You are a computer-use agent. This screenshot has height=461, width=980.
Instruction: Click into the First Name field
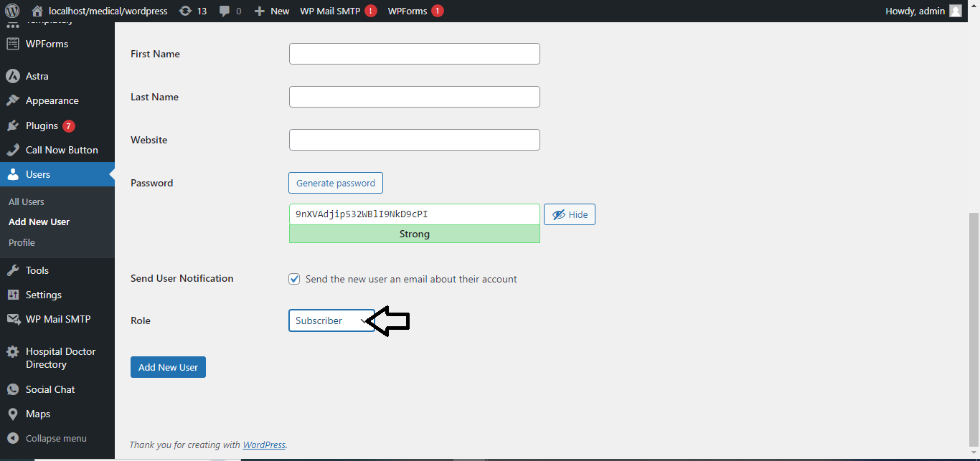[x=414, y=54]
